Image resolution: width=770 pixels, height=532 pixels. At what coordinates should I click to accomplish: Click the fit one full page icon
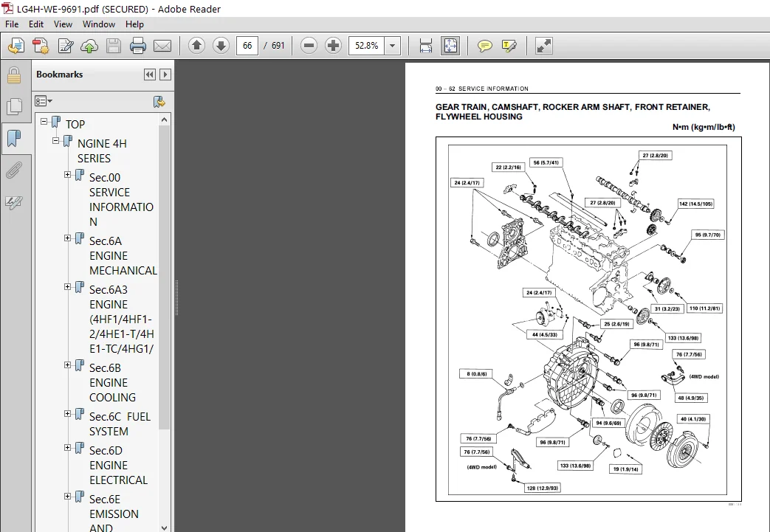coord(450,46)
